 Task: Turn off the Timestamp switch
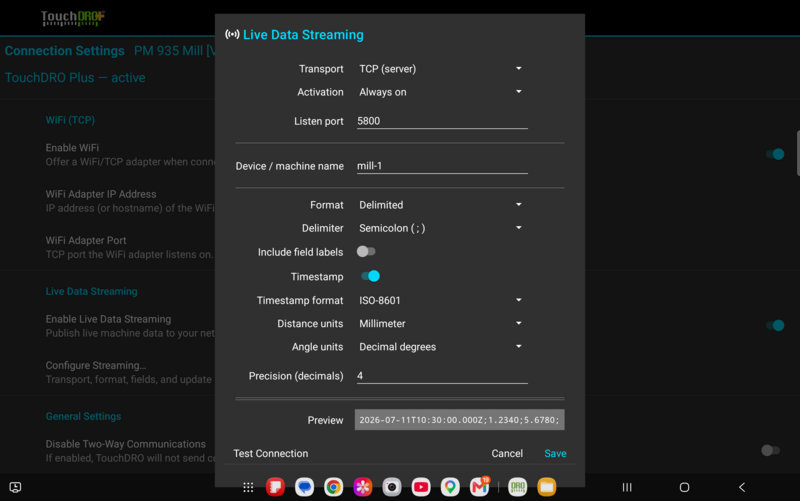tap(370, 276)
